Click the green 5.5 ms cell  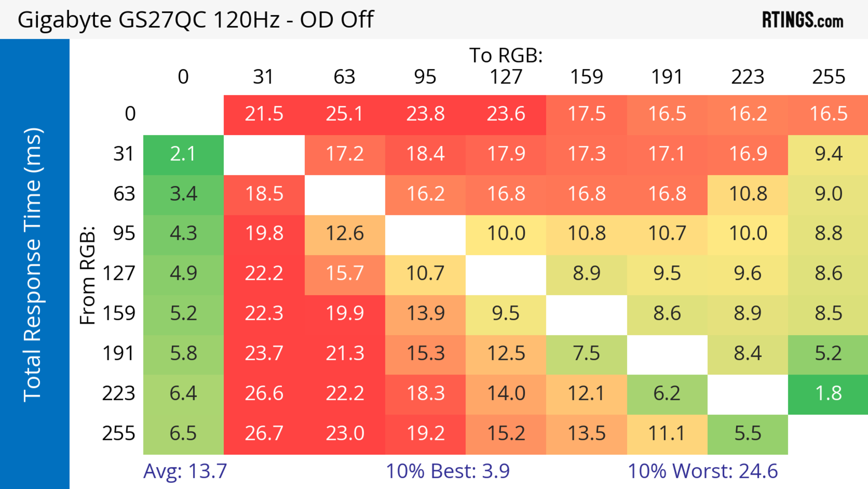click(x=747, y=433)
